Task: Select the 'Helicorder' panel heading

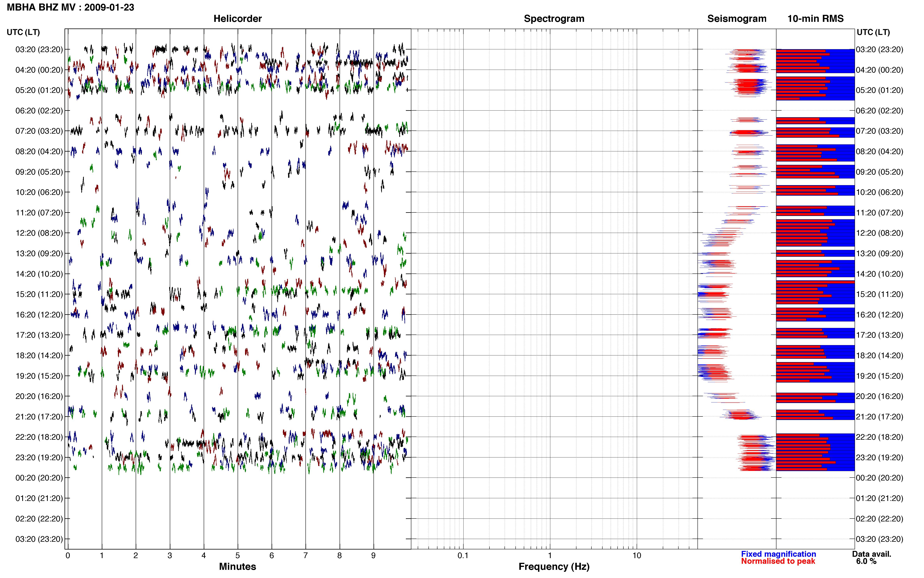Action: 238,19
